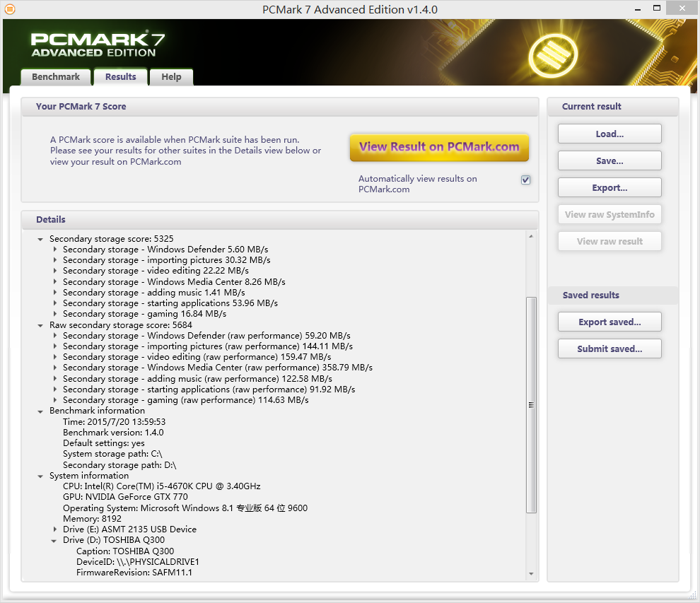Image resolution: width=700 pixels, height=603 pixels.
Task: Expand gaming 16.84 MB/s row
Action: point(55,314)
